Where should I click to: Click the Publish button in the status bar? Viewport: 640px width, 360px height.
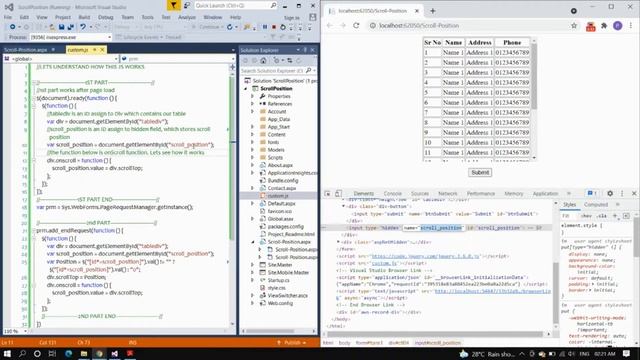click(291, 342)
